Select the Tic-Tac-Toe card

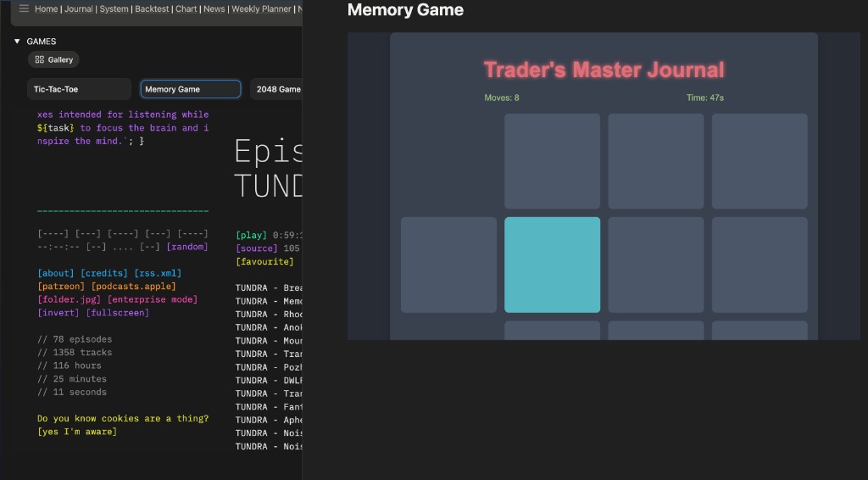(79, 89)
